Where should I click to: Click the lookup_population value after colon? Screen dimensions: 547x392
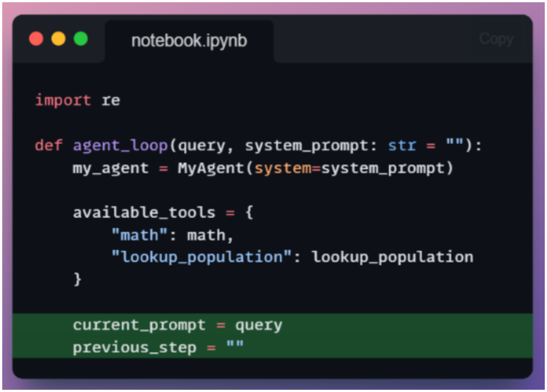click(393, 257)
